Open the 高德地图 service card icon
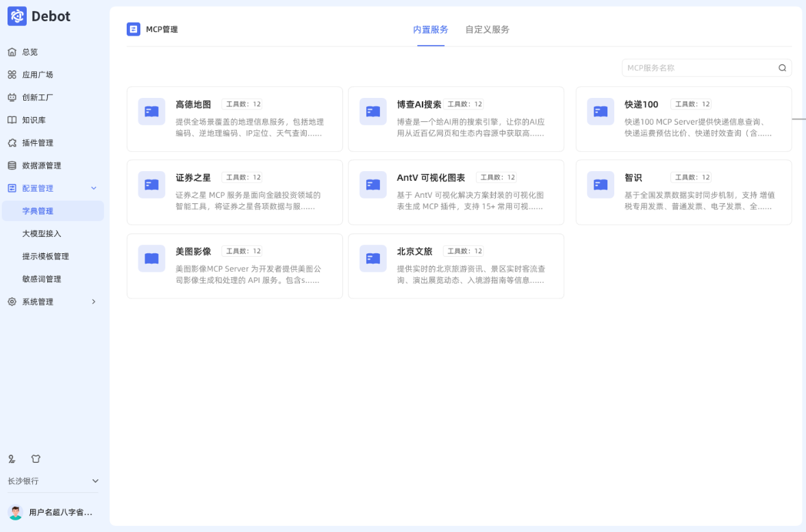 pyautogui.click(x=151, y=112)
